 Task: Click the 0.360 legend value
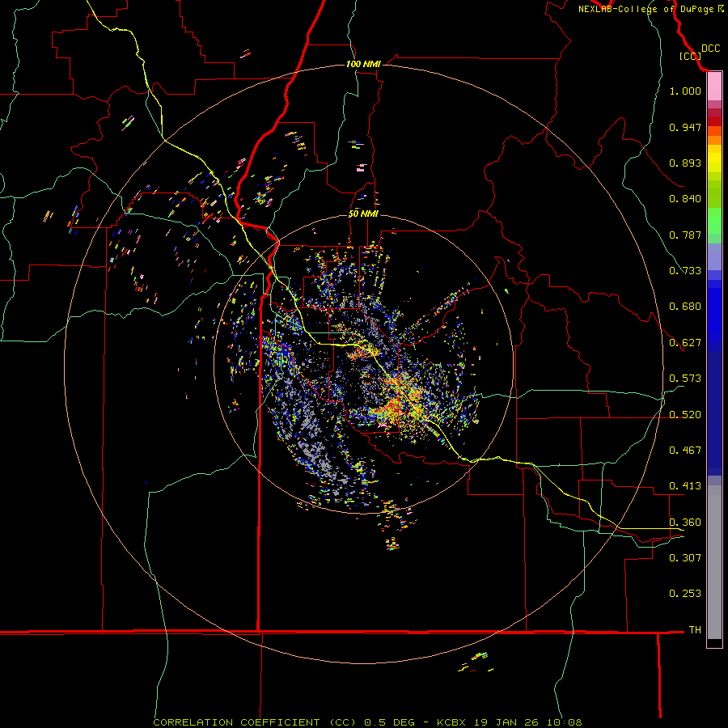coord(685,523)
